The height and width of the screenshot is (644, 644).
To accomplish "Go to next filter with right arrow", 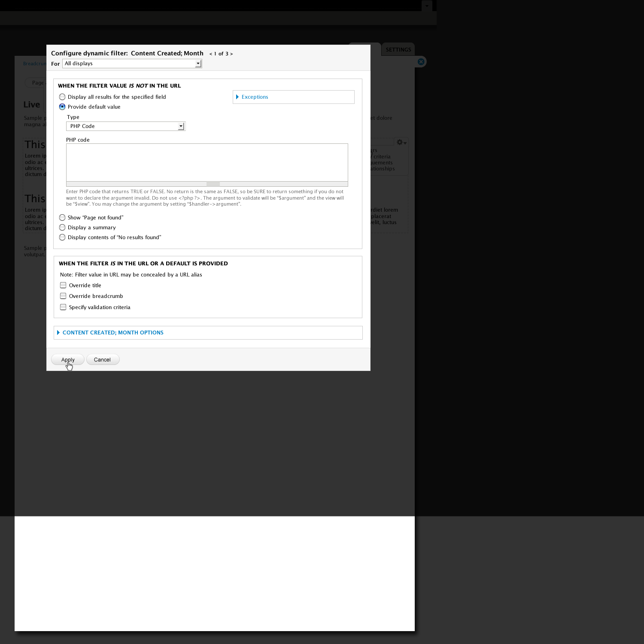I will pyautogui.click(x=231, y=54).
